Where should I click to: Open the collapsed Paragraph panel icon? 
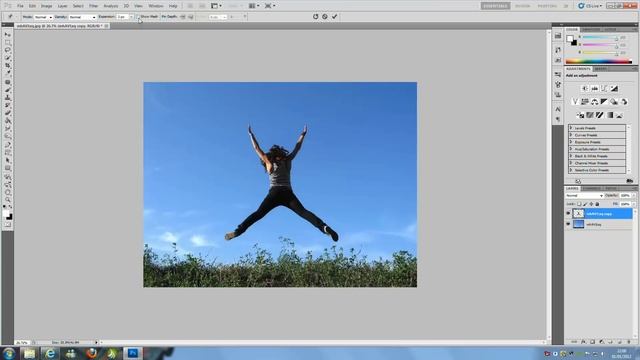558,119
